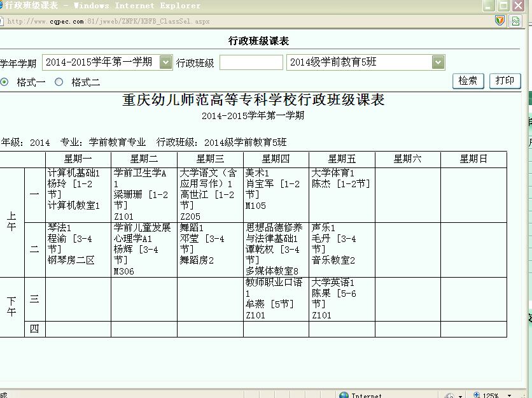Click the 星期日 column header

point(473,159)
